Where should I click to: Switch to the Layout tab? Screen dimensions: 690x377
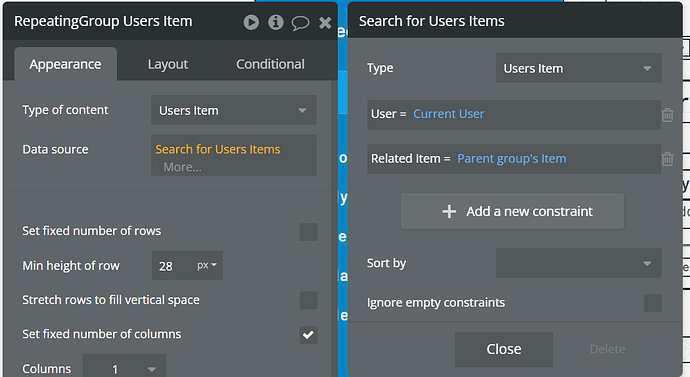168,64
